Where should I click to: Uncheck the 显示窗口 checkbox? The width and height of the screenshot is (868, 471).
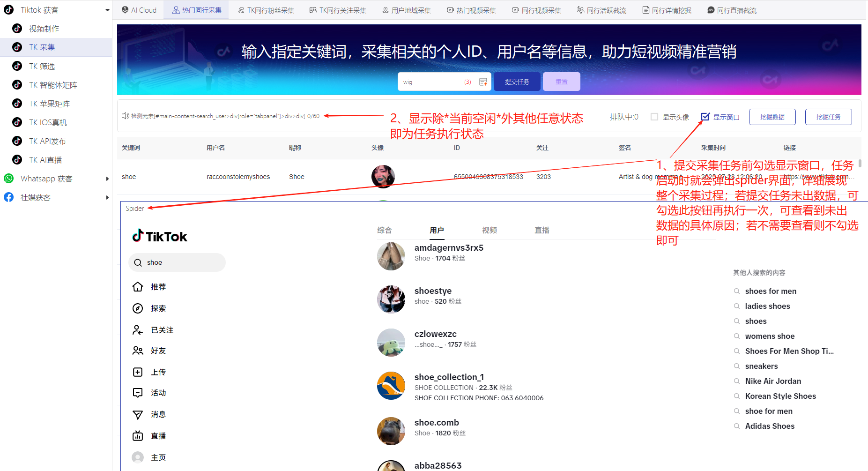[705, 117]
